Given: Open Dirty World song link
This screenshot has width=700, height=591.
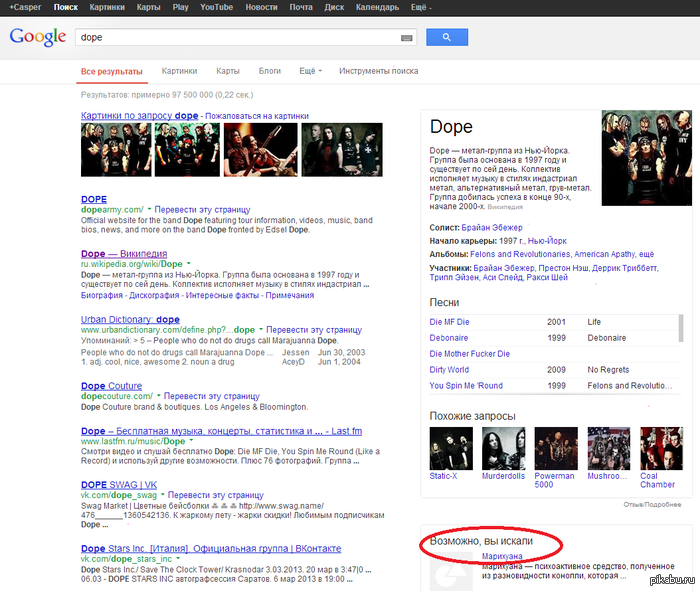Looking at the screenshot, I should [x=449, y=370].
